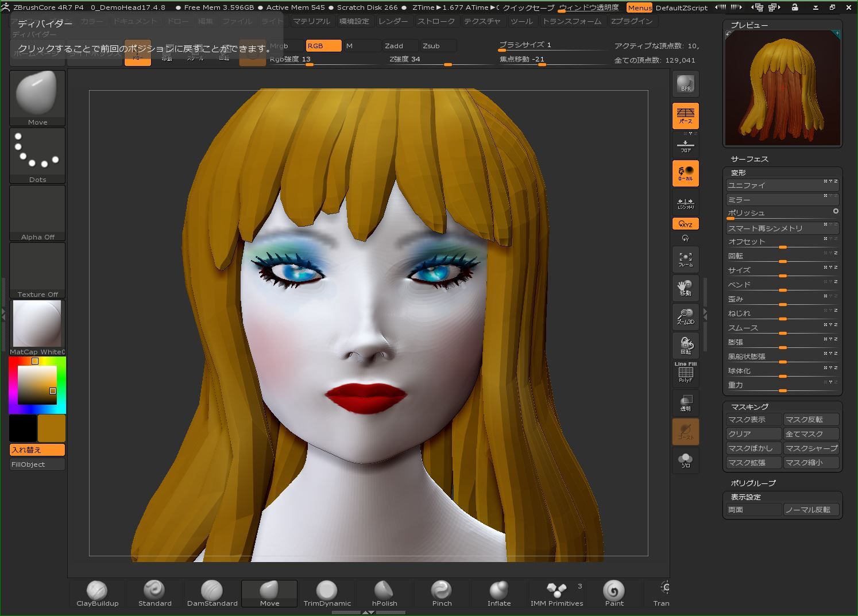This screenshot has width=858, height=616.
Task: Toggle the XYZ rotation mode button
Action: (685, 224)
